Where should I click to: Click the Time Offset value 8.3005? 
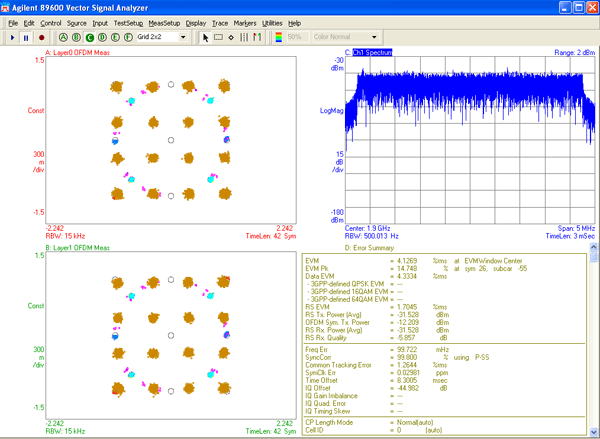click(407, 380)
